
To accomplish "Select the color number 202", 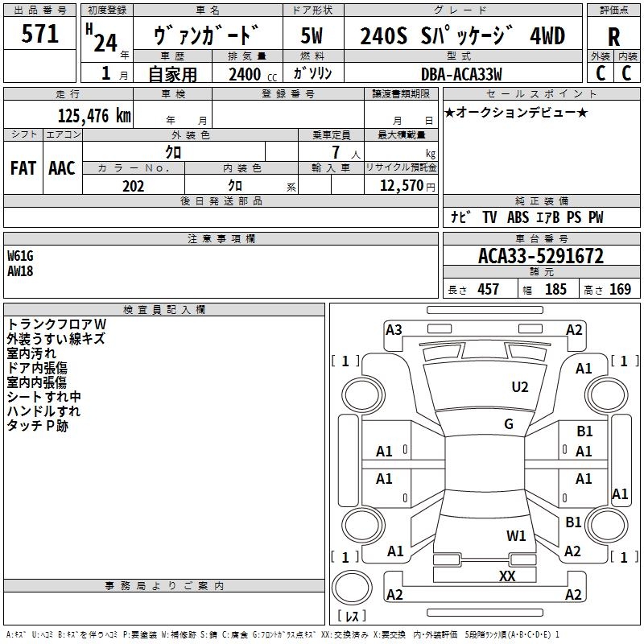I will pyautogui.click(x=133, y=186).
